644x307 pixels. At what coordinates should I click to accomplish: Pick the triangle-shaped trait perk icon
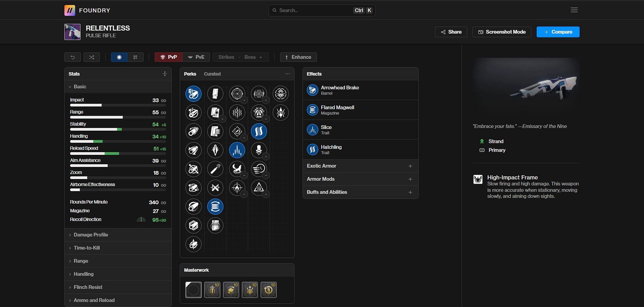259,188
